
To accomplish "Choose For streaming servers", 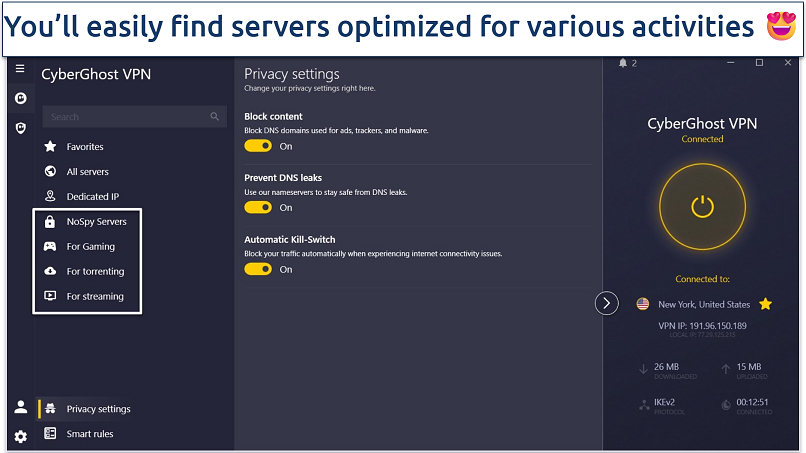I will click(95, 296).
